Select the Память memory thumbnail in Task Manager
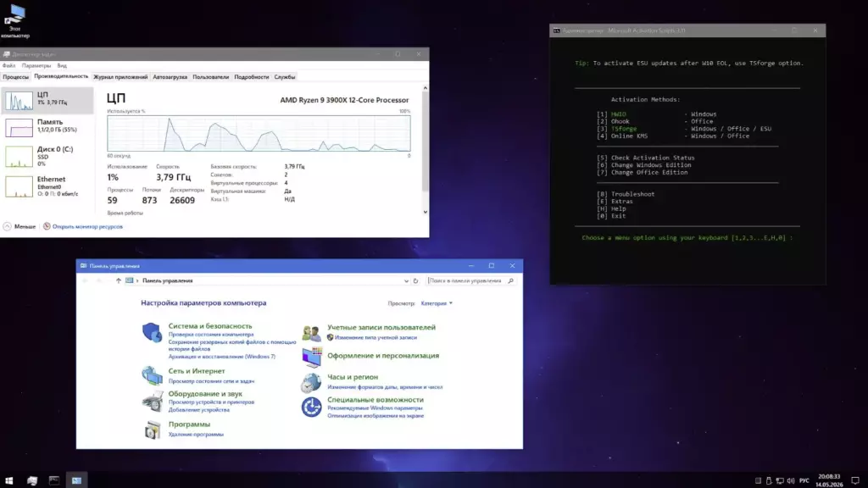The image size is (868, 488). tap(19, 128)
